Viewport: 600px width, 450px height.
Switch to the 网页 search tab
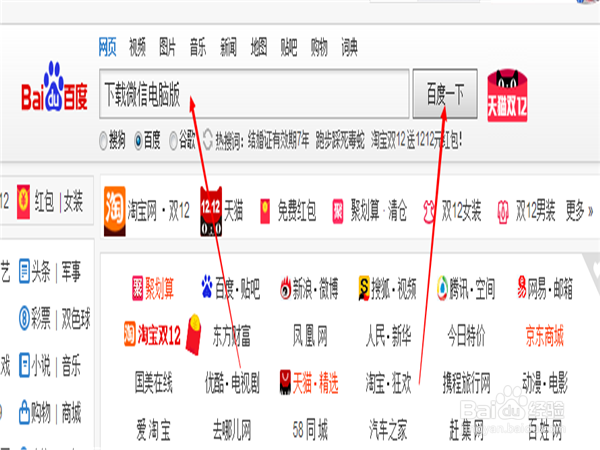point(107,47)
